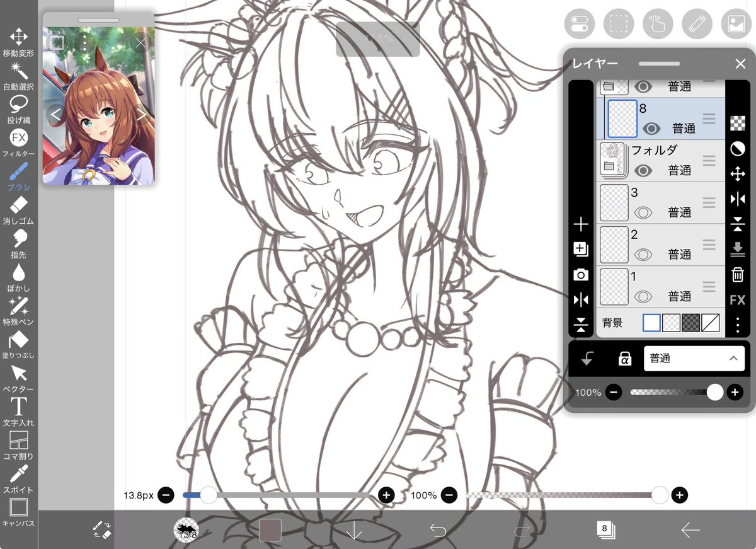Select the ベクター vector tool
756x549 pixels.
(x=18, y=378)
